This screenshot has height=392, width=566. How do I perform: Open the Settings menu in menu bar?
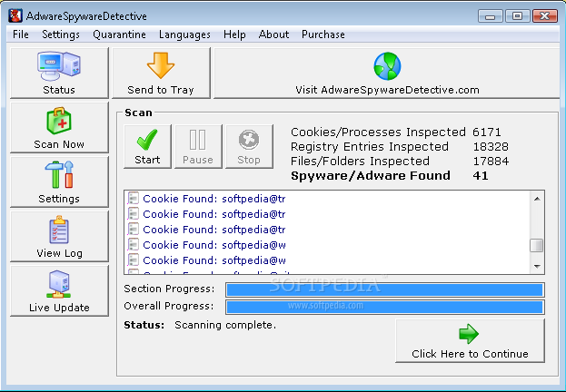click(x=61, y=34)
